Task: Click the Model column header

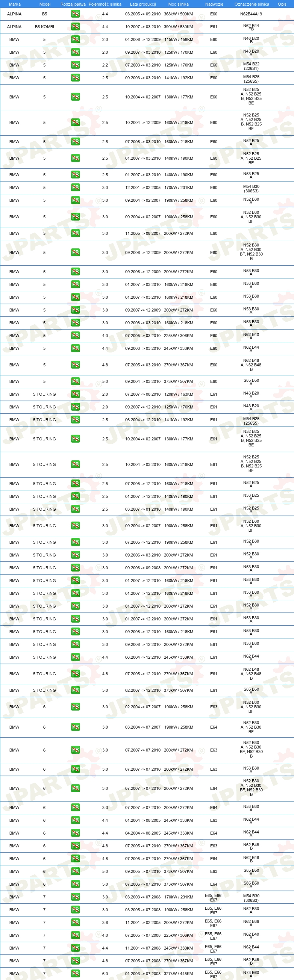Action: tap(45, 4)
